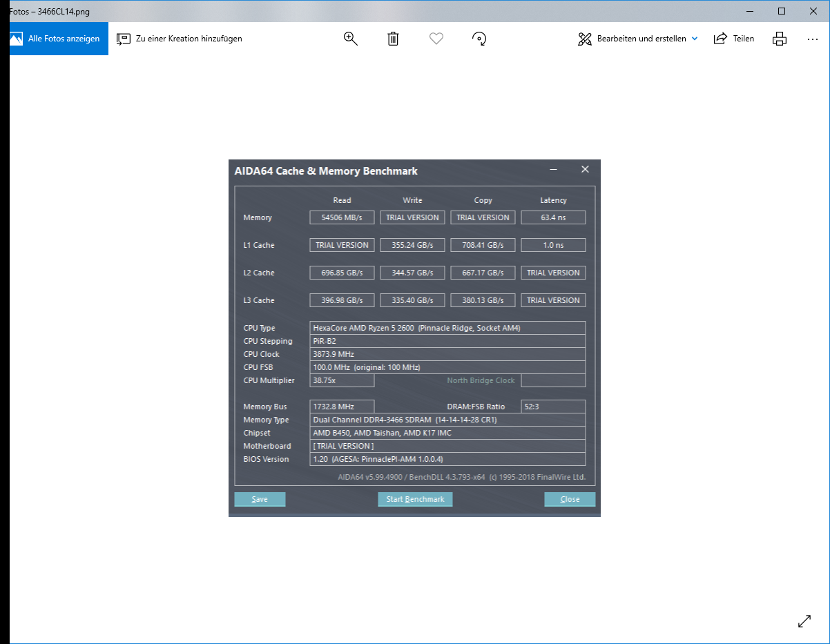Click the 'Latency' column header
Viewport: 830px width, 644px height.
click(x=553, y=200)
